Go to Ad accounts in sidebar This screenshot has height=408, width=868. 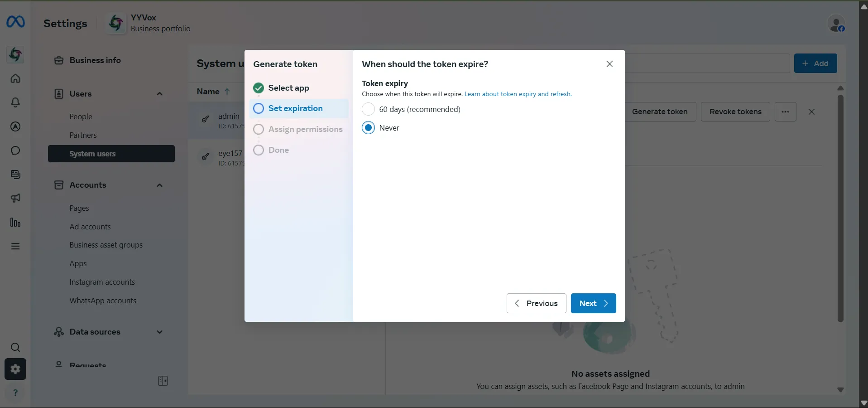(x=90, y=227)
